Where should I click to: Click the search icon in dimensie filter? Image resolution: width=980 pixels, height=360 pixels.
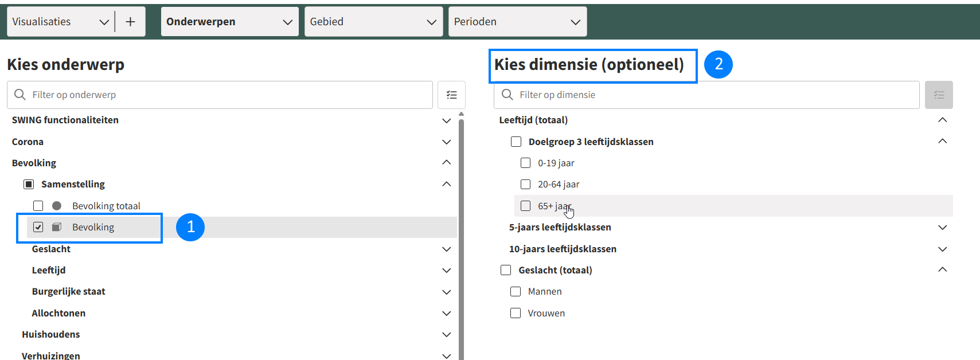click(507, 95)
